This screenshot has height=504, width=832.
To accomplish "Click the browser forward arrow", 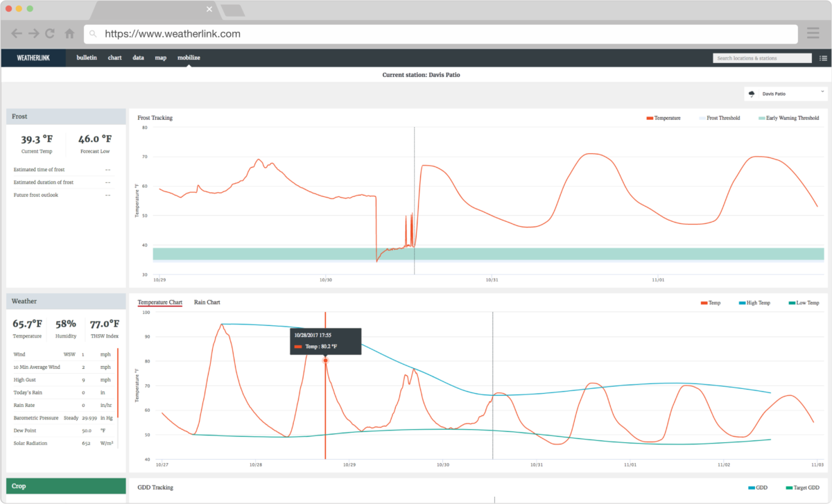I will [33, 33].
